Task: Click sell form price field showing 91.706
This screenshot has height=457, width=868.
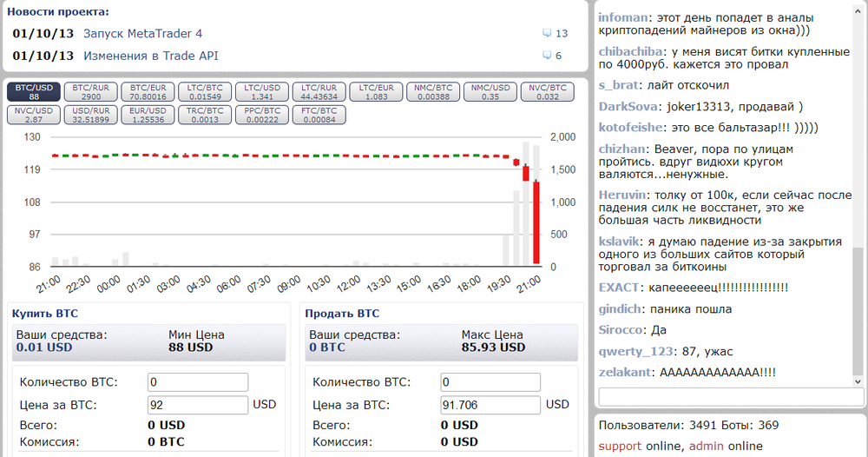Action: 490,405
